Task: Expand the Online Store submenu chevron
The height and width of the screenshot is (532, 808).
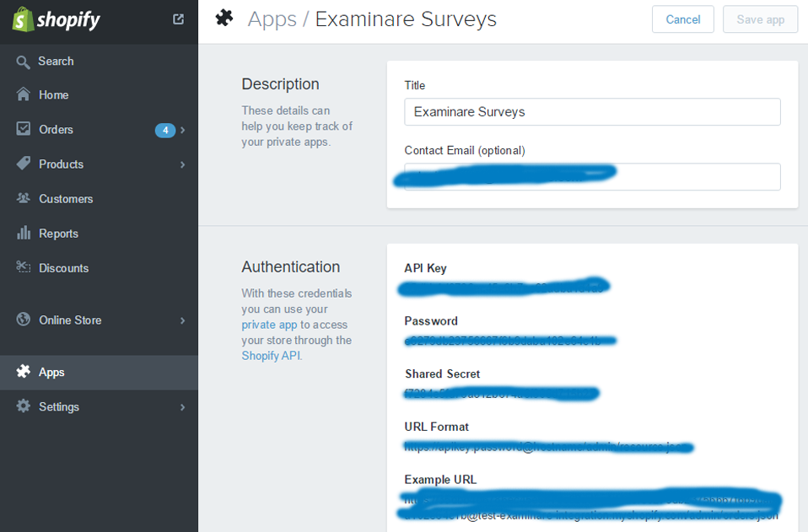Action: tap(182, 321)
